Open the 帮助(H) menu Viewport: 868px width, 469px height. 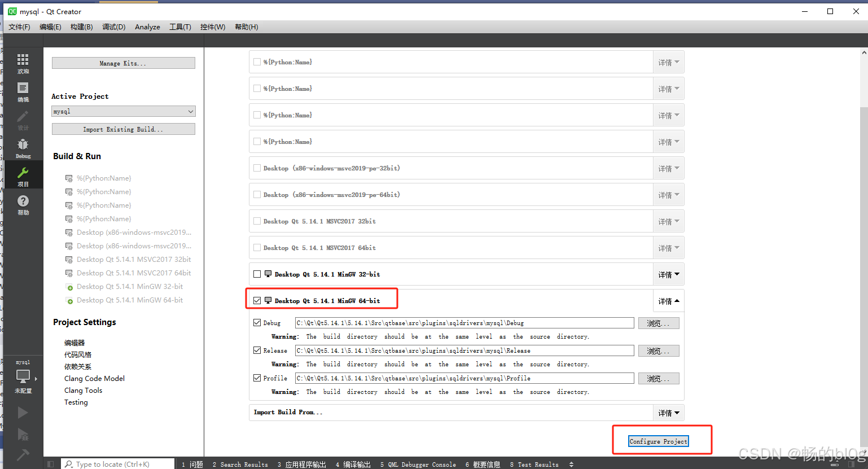(247, 27)
